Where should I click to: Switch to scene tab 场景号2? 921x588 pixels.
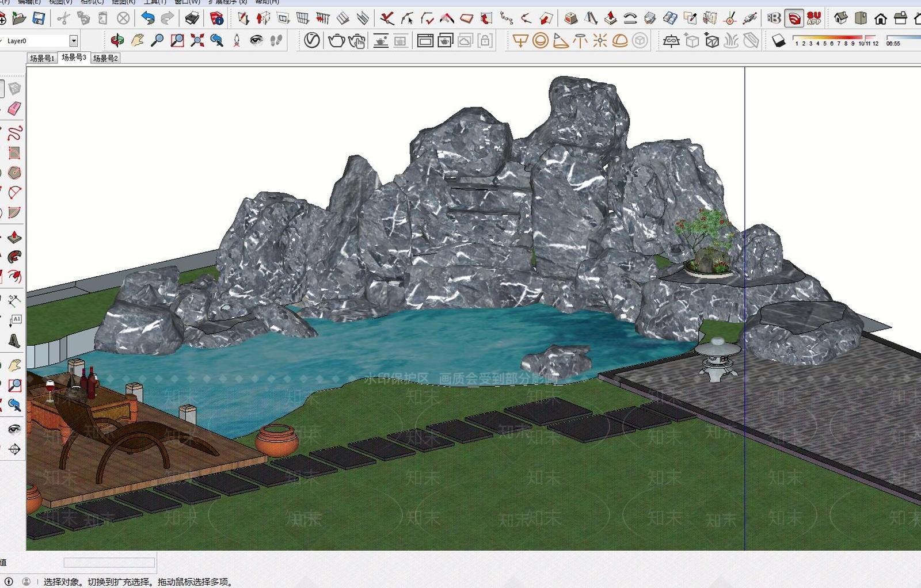click(105, 58)
